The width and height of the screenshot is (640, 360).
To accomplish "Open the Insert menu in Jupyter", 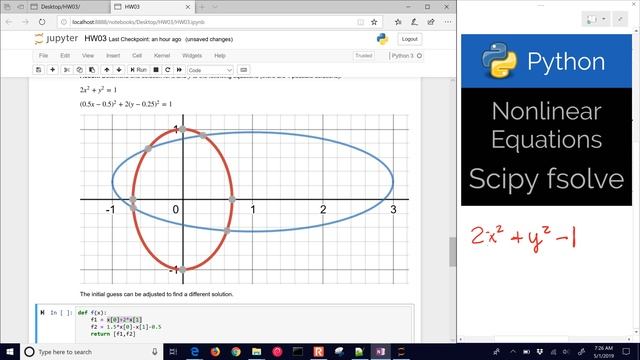I will point(113,56).
